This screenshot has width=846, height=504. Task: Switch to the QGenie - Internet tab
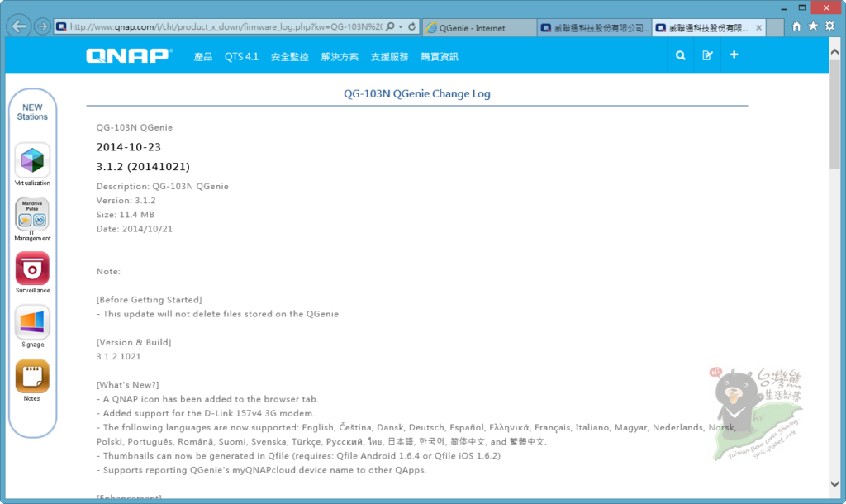[x=479, y=28]
